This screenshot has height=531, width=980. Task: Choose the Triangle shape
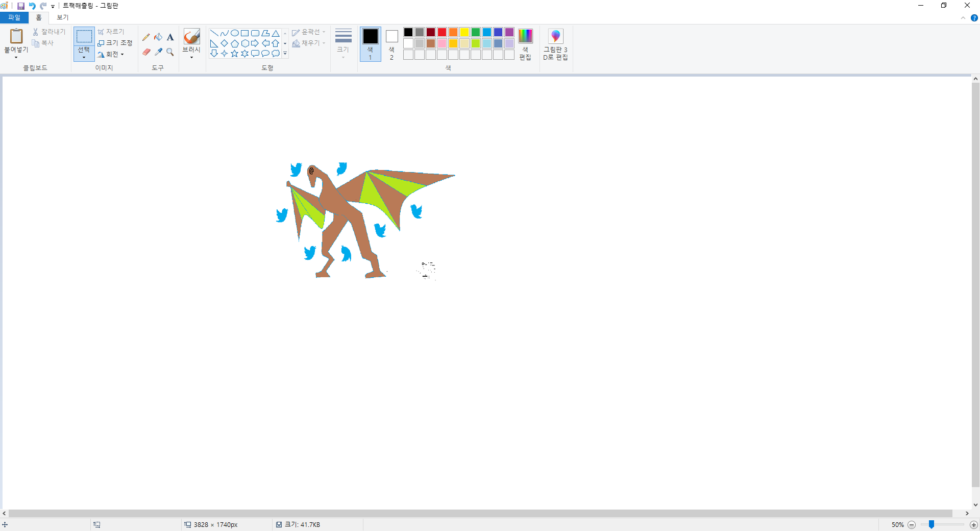(x=276, y=33)
